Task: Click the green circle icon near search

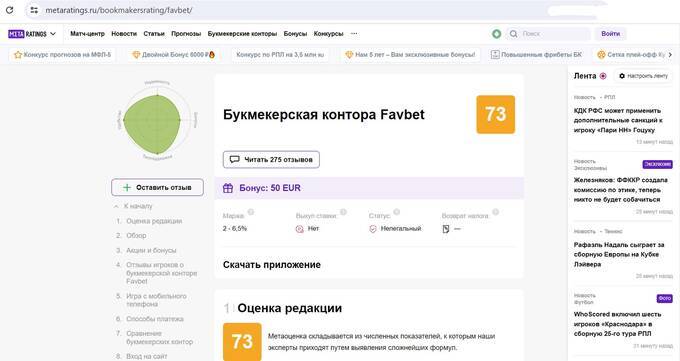Action: [x=497, y=33]
